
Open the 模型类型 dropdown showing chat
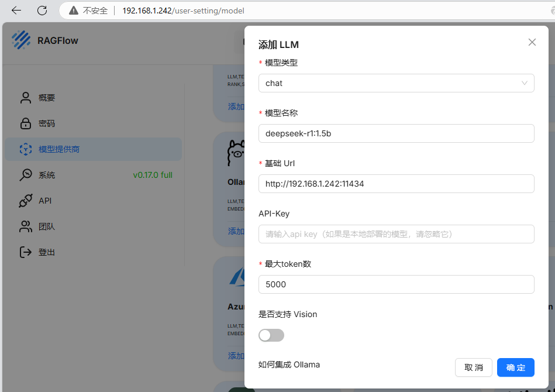pos(396,83)
